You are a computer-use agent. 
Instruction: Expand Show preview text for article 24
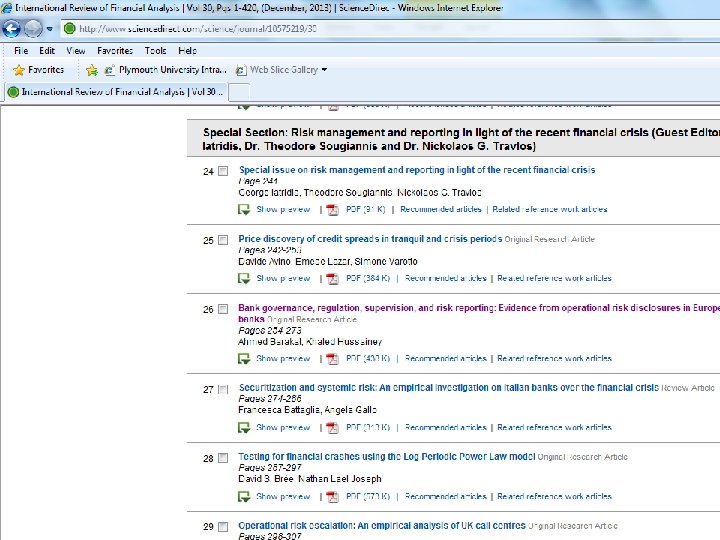tap(283, 209)
